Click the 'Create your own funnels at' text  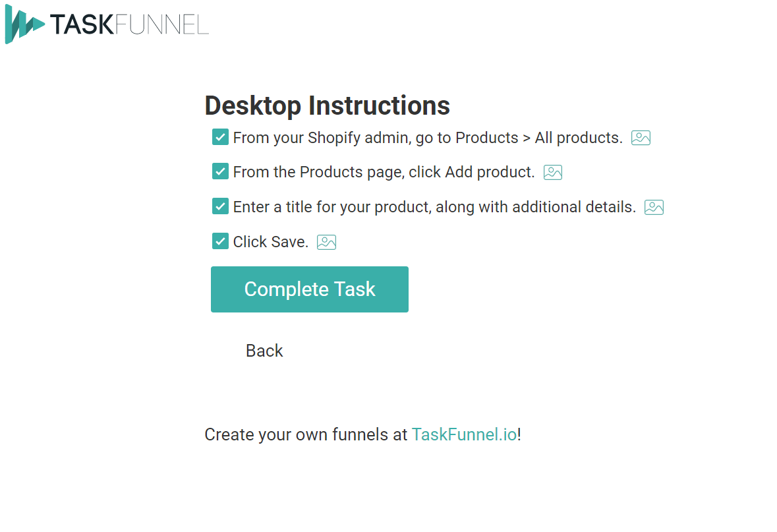[306, 434]
